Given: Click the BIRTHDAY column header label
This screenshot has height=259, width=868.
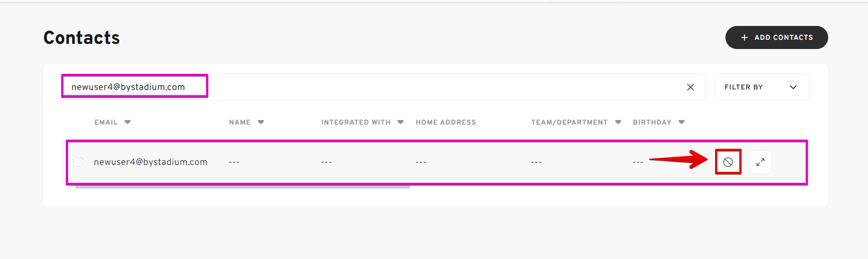Looking at the screenshot, I should [x=652, y=122].
